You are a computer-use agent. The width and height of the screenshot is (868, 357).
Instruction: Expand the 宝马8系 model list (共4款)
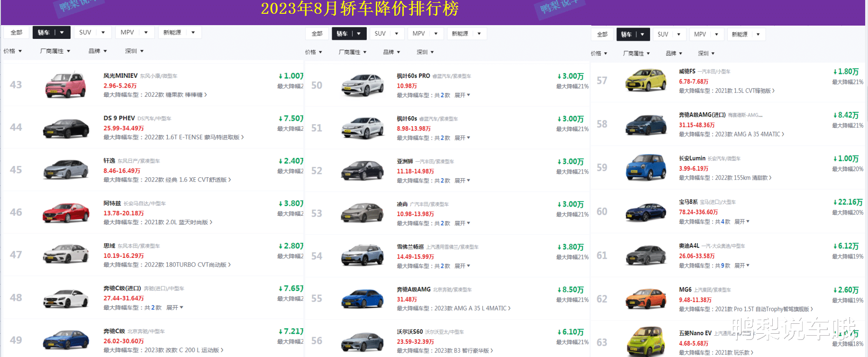pos(741,221)
